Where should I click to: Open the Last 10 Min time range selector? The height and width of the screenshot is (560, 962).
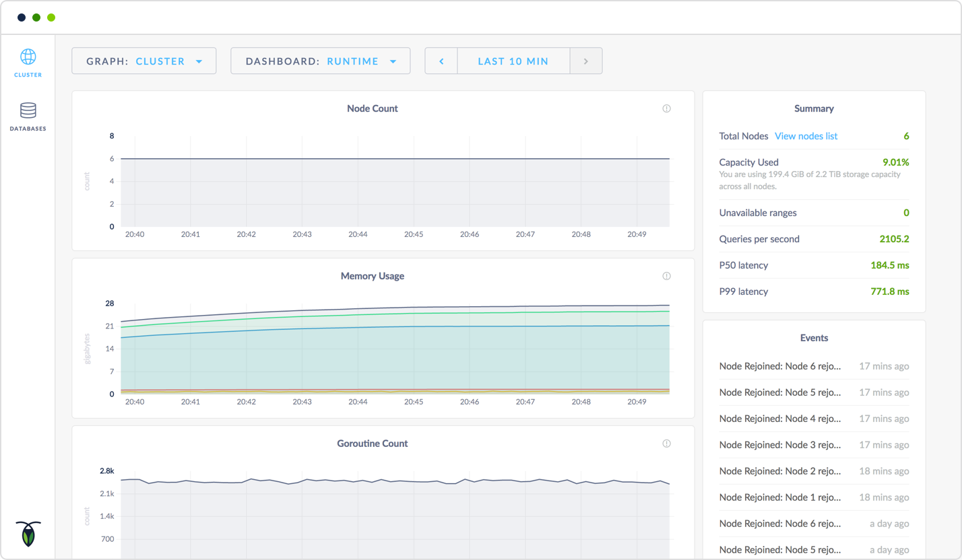(x=513, y=61)
